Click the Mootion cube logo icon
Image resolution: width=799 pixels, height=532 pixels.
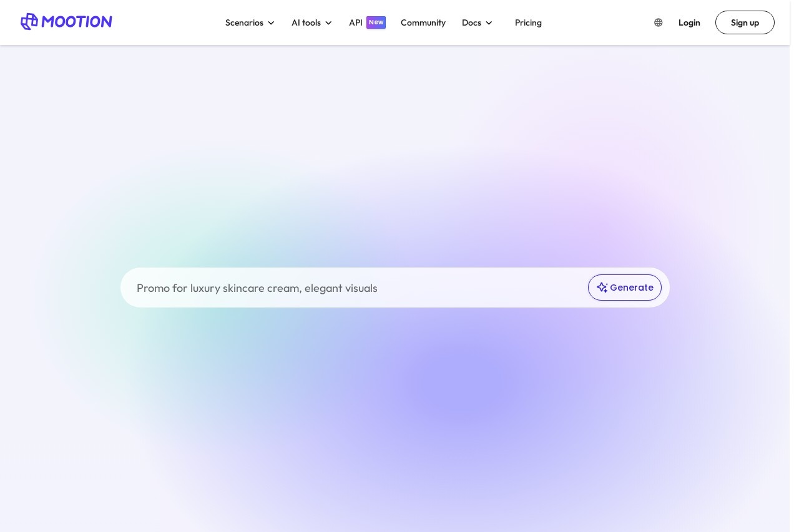(x=29, y=22)
